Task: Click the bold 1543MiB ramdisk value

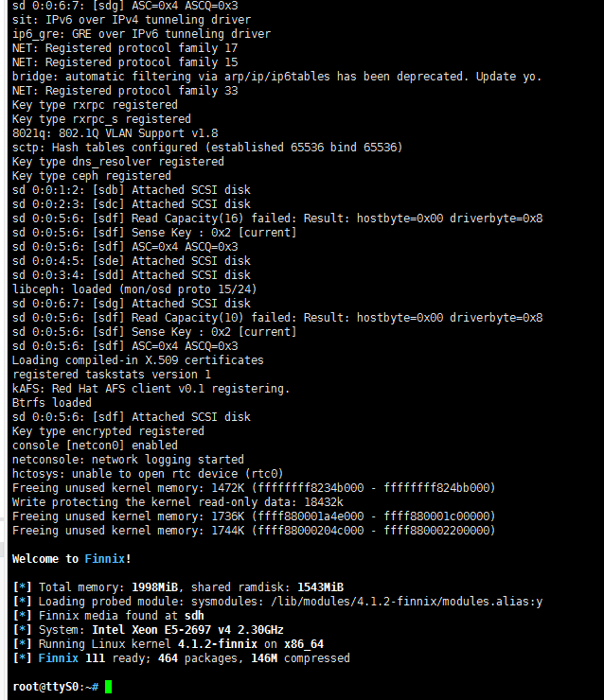Action: [320, 587]
